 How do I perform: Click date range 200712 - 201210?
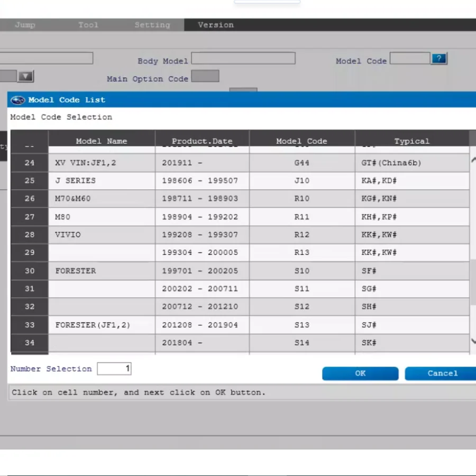pos(200,307)
